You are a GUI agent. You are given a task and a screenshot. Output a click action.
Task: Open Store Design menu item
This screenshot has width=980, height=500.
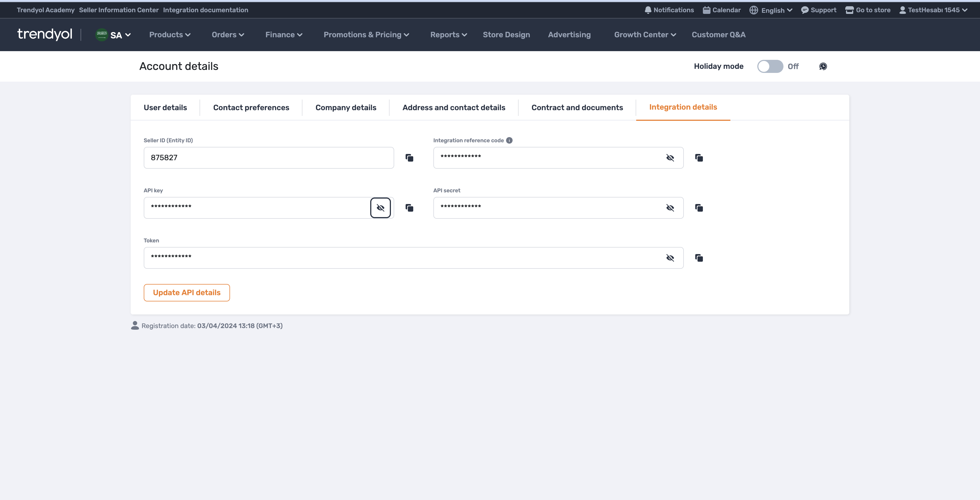506,35
